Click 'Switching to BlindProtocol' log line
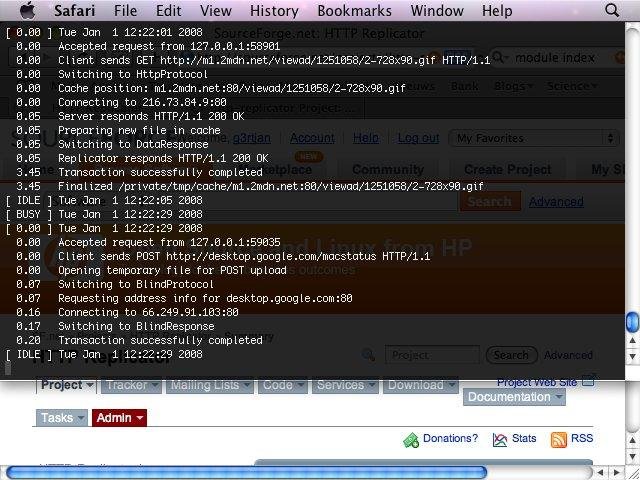Image resolution: width=640 pixels, height=480 pixels. pyautogui.click(x=136, y=284)
